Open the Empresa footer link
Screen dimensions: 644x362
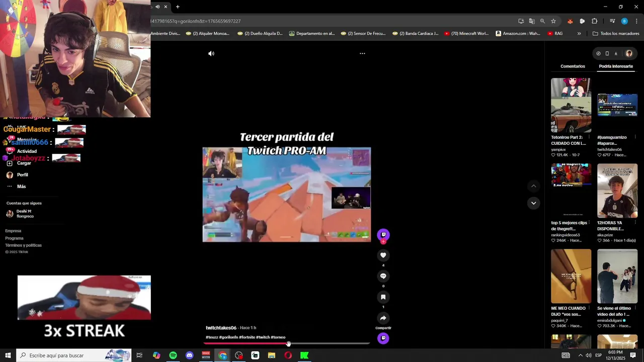point(13,231)
